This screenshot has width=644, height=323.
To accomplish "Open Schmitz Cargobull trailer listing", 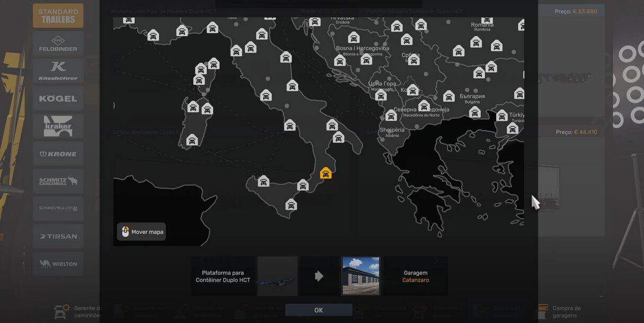I will point(58,181).
